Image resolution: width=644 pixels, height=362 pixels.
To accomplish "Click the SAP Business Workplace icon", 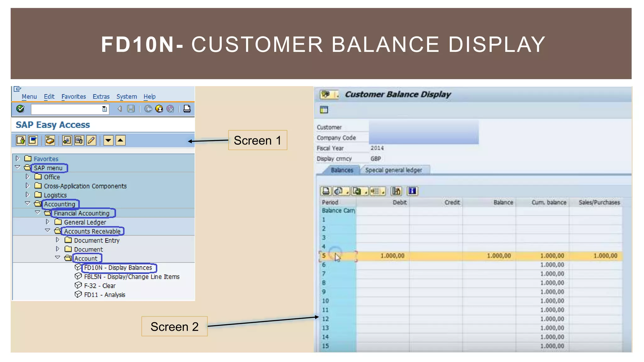I will (50, 140).
